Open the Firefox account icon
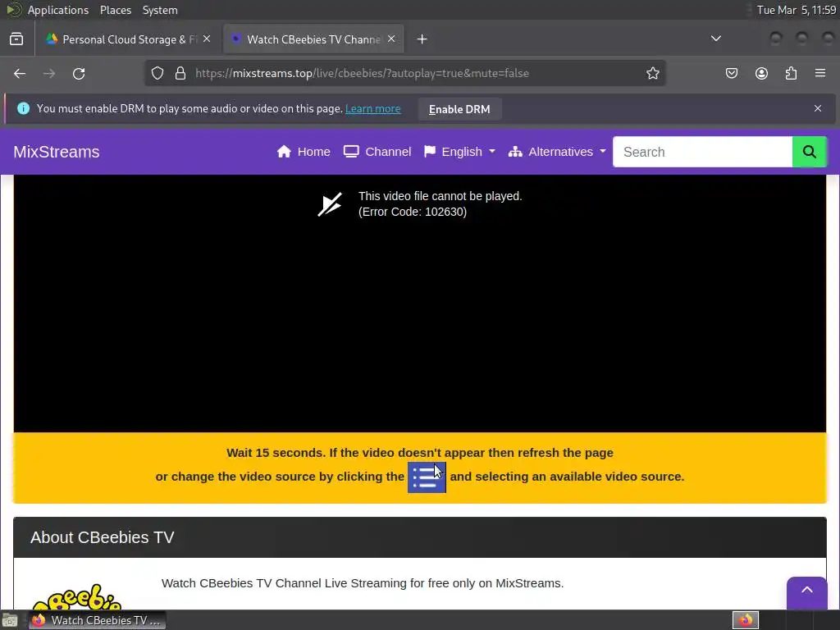Viewport: 840px width, 630px height. [761, 73]
